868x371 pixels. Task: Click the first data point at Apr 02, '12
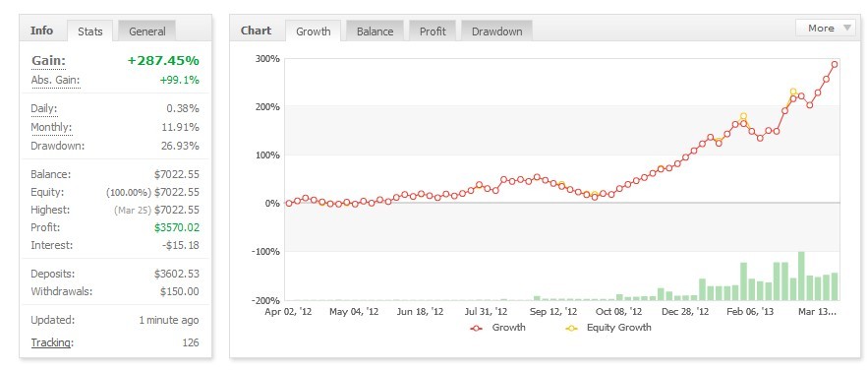pyautogui.click(x=288, y=204)
